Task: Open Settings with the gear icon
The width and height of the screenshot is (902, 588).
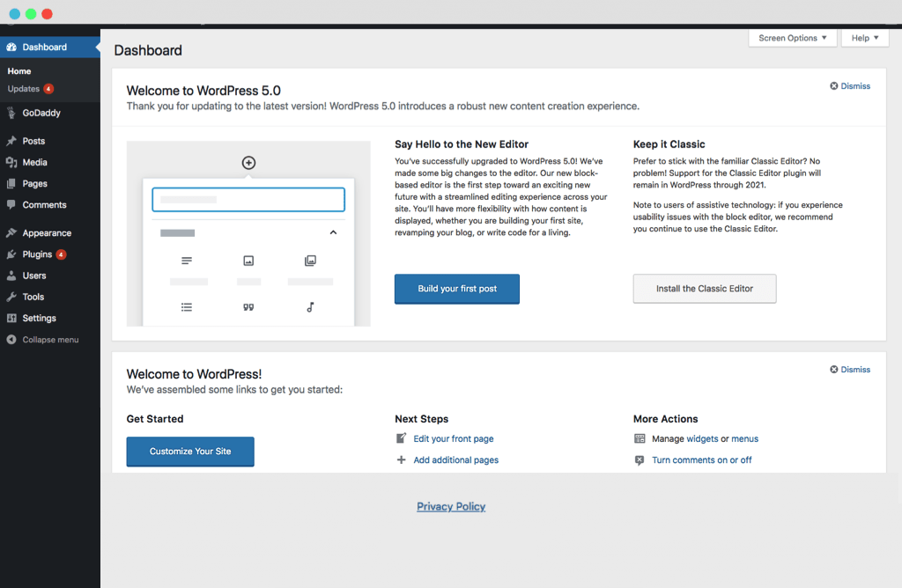Action: tap(12, 318)
